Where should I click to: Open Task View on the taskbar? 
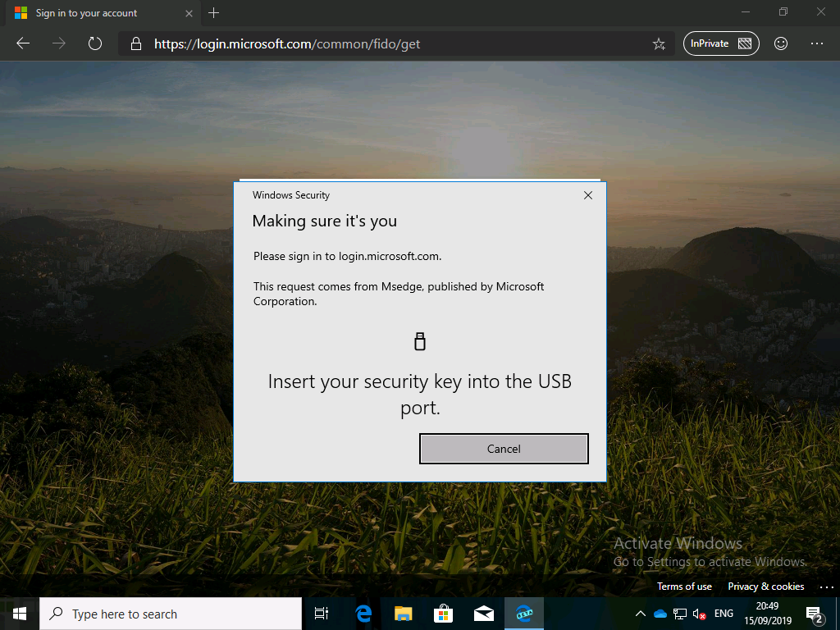320,613
